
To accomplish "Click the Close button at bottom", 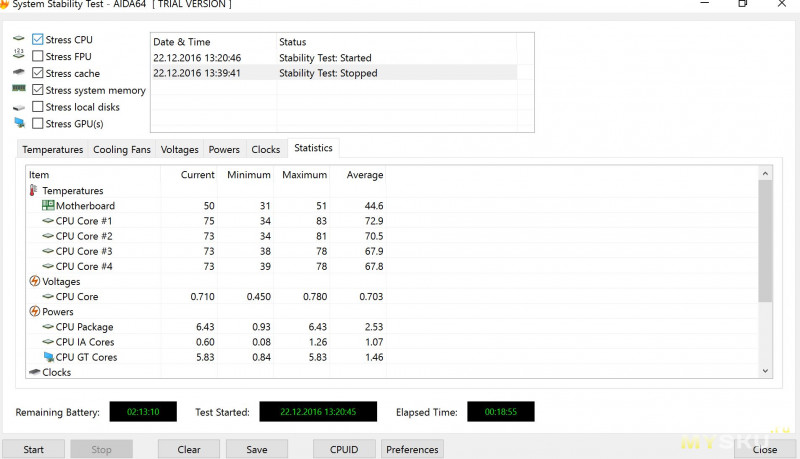I will 764,449.
